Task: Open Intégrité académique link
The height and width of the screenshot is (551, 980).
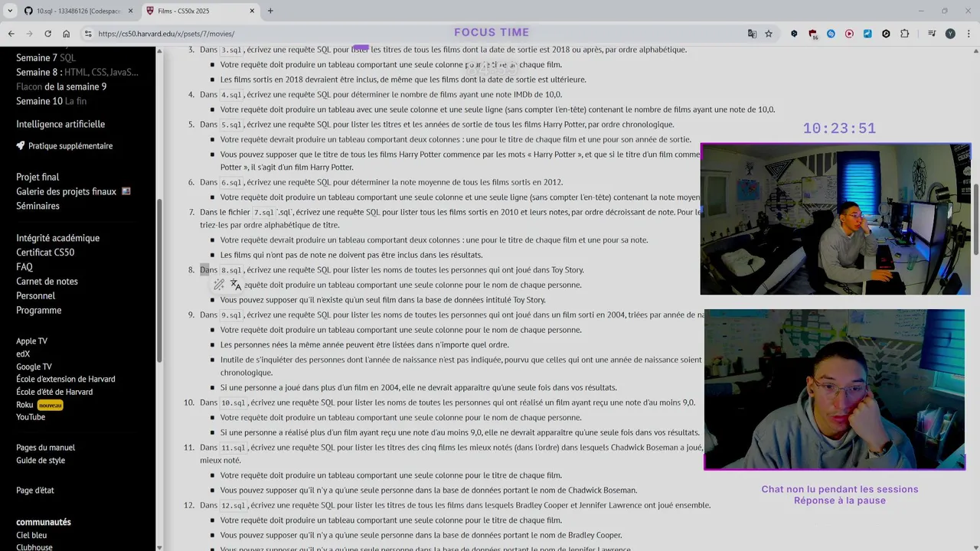Action: pos(57,238)
